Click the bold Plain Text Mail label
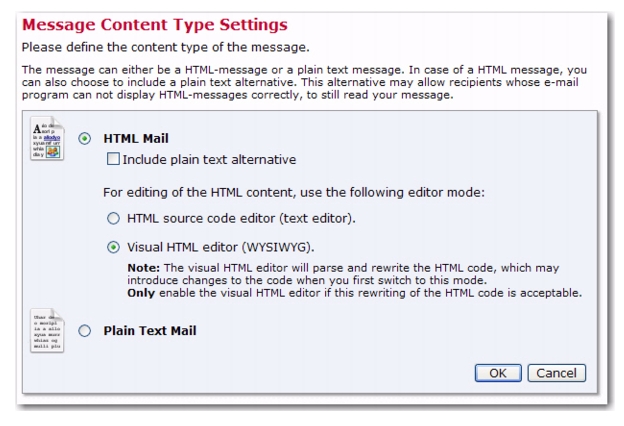Image resolution: width=624 pixels, height=426 pixels. click(150, 331)
